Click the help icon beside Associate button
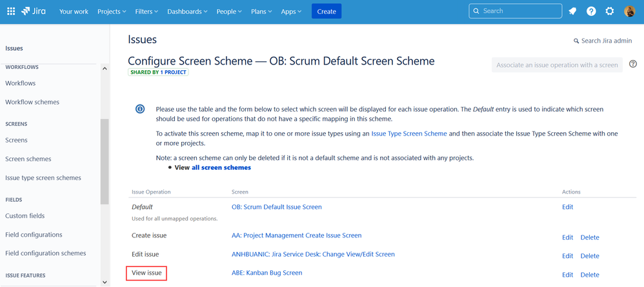Viewport: 644px width, 287px height. coord(633,64)
